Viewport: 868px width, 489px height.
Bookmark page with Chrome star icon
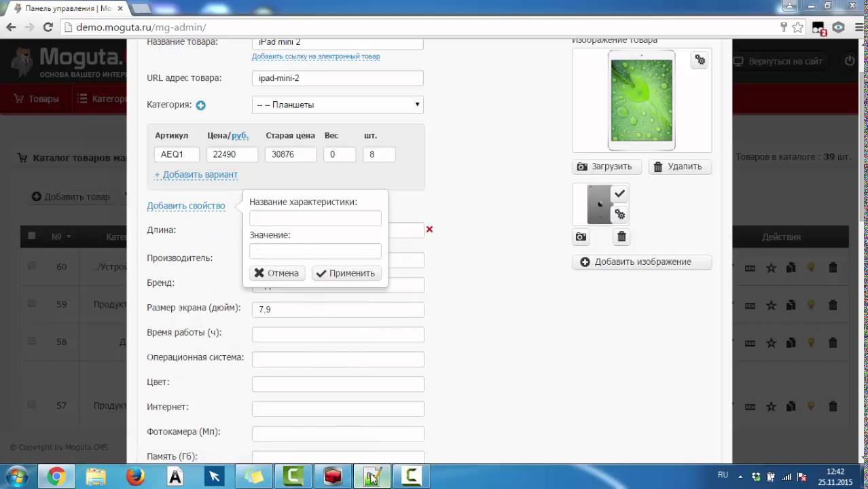pyautogui.click(x=798, y=27)
